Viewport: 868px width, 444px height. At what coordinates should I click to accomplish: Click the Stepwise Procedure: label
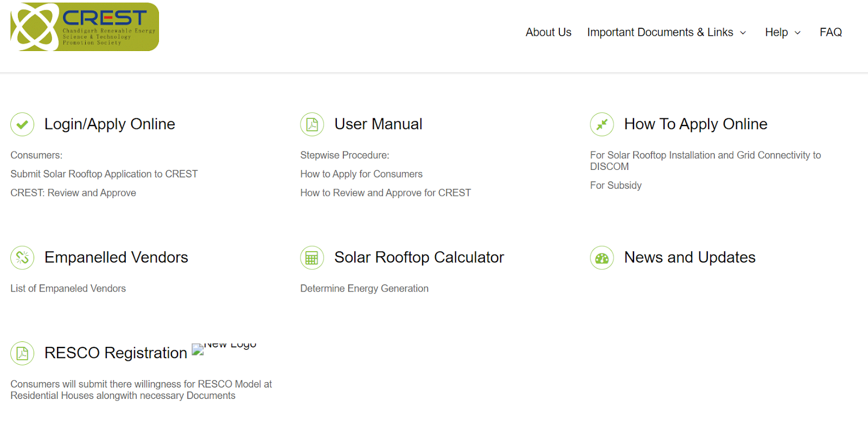pyautogui.click(x=344, y=156)
